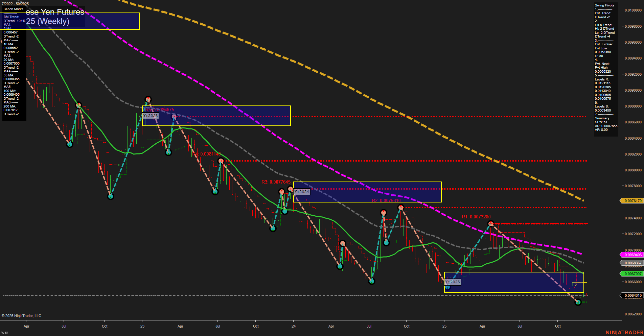The height and width of the screenshot is (336, 644).
Task: Click the black 0.0064310 current price marker
Action: point(634,295)
